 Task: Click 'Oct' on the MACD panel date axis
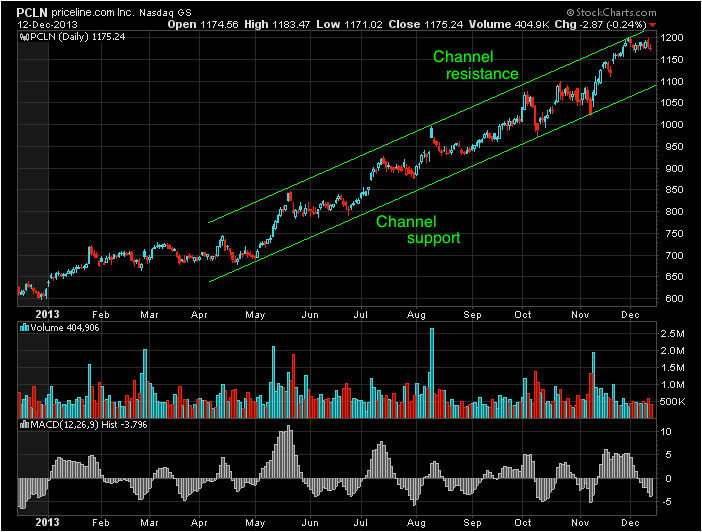pos(522,523)
